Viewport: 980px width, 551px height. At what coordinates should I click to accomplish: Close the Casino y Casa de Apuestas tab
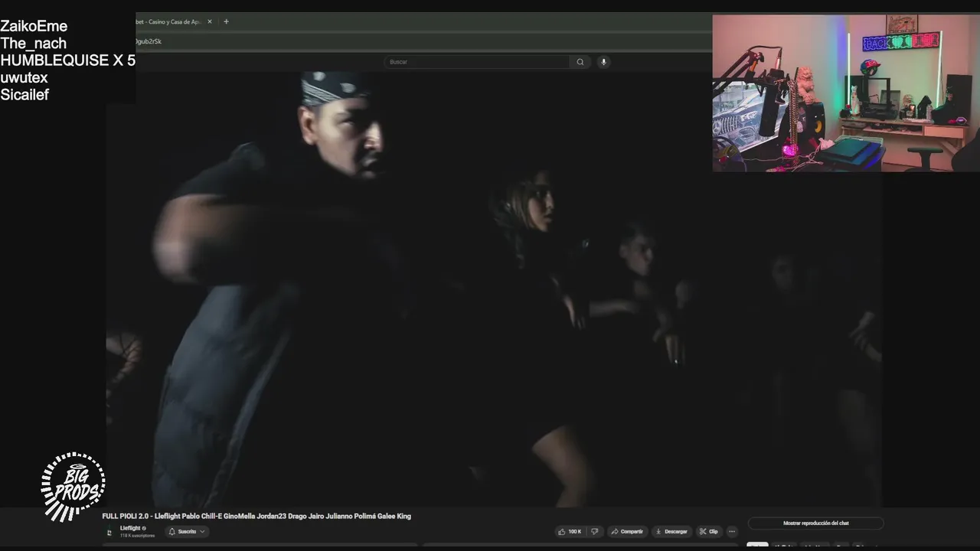210,21
